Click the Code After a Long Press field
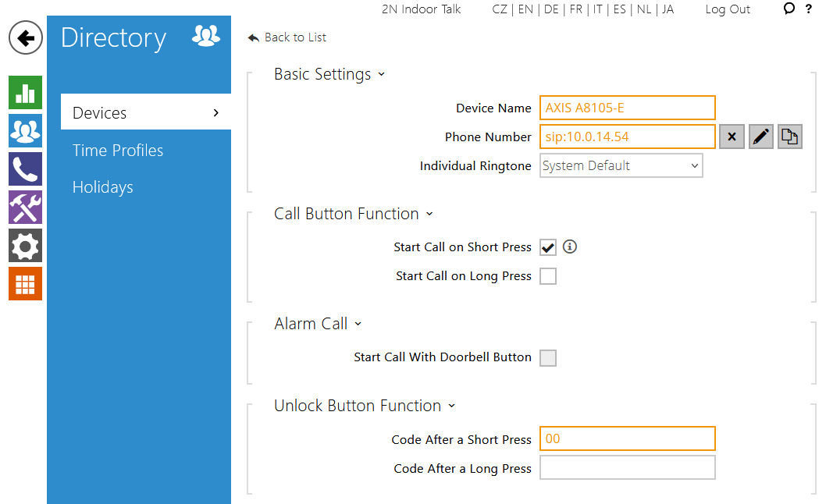826x504 pixels. click(x=628, y=467)
